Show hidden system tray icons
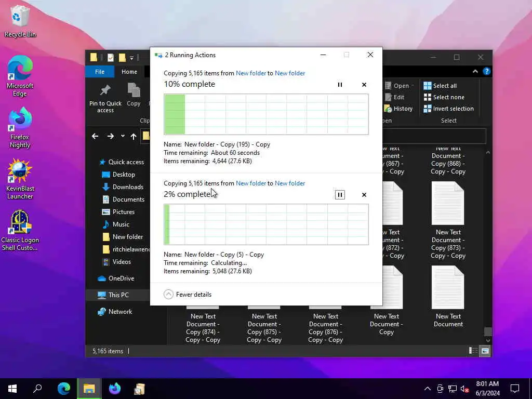The image size is (532, 399). pos(428,389)
